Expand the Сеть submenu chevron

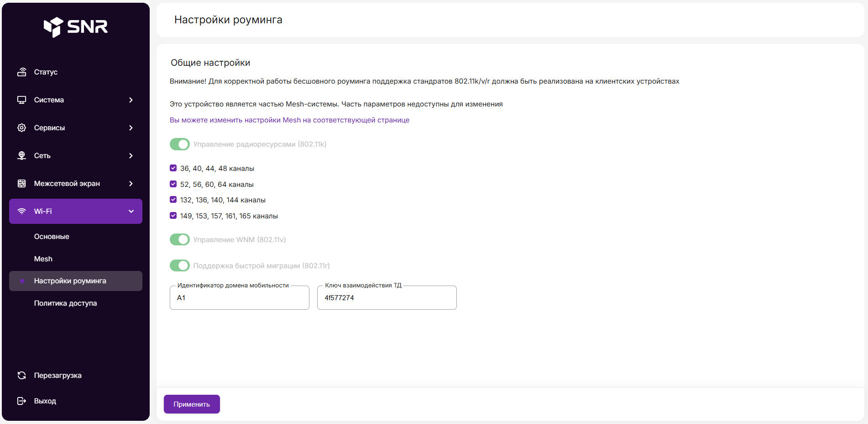pyautogui.click(x=131, y=156)
